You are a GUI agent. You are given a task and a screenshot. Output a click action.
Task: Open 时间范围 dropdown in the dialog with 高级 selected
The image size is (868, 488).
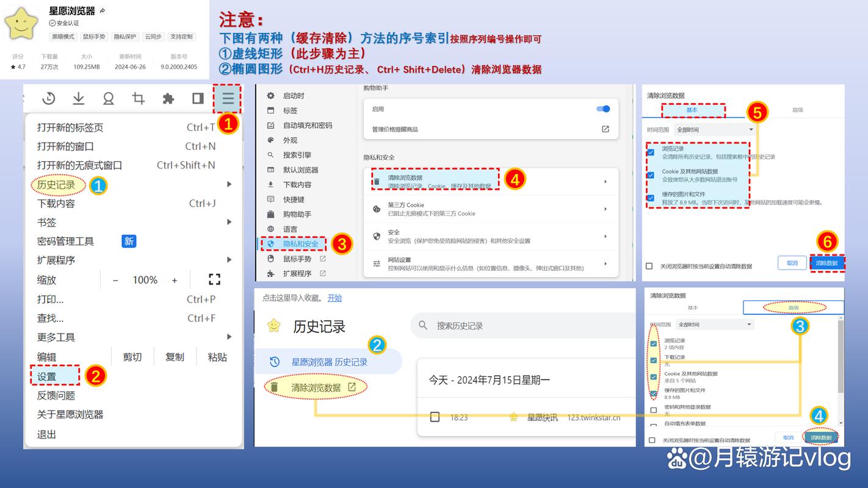coord(714,325)
